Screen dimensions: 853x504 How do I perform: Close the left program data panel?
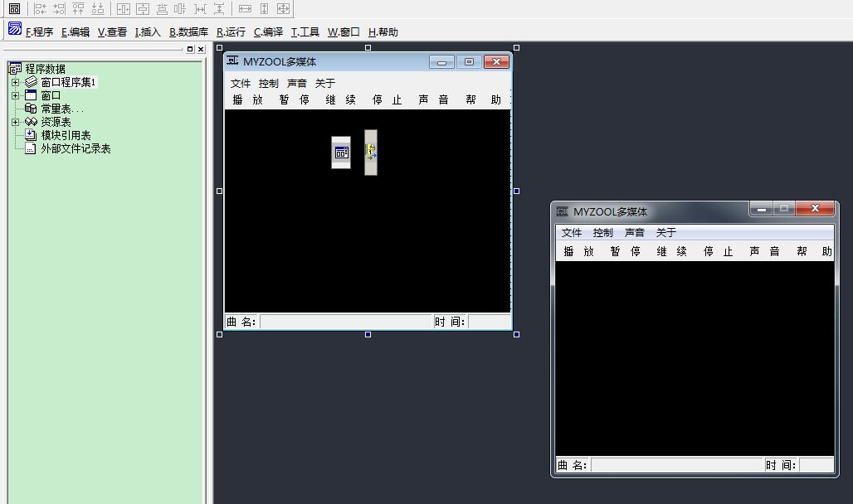click(x=201, y=50)
